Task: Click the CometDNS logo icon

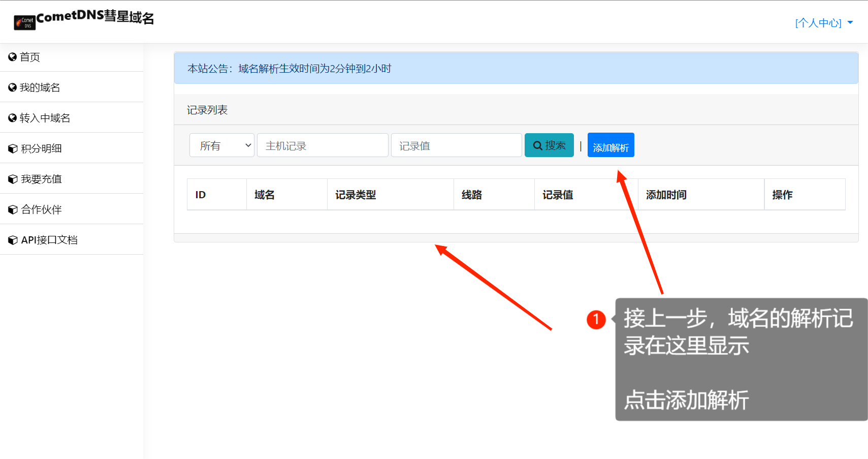Action: [24, 23]
